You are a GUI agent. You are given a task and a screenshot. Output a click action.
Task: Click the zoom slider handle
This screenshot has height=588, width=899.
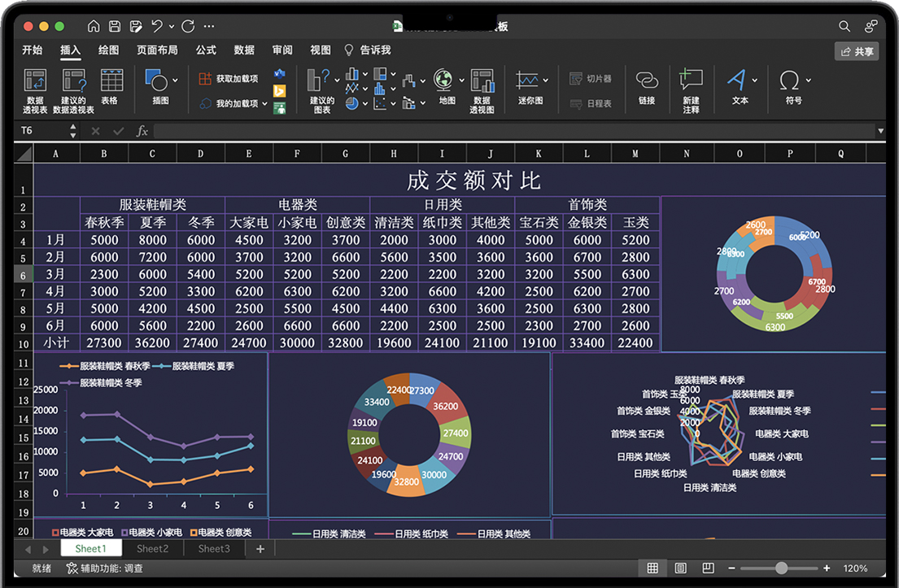[x=781, y=568]
